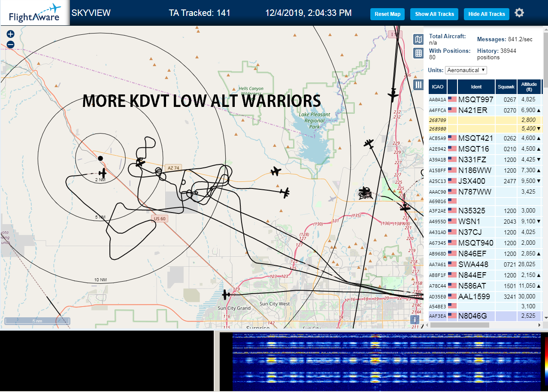This screenshot has height=392, width=548.
Task: Sort by the Altitude (ft) column header
Action: pos(529,87)
